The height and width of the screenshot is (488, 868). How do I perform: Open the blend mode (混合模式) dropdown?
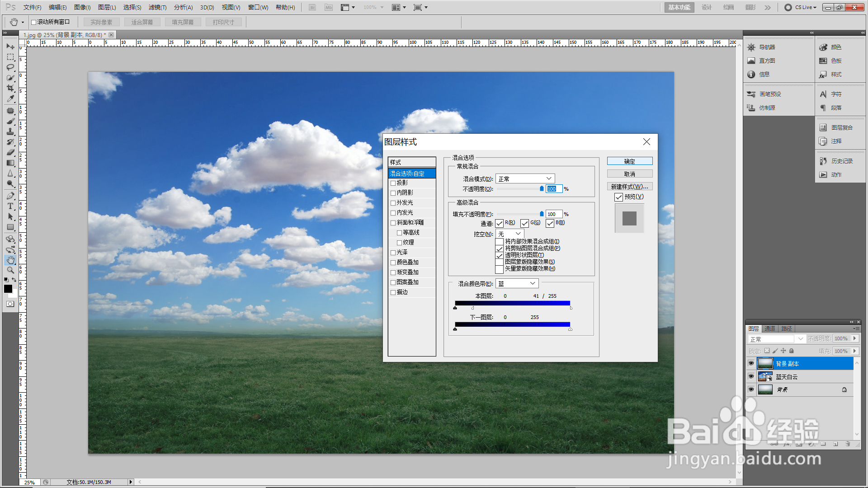point(525,179)
